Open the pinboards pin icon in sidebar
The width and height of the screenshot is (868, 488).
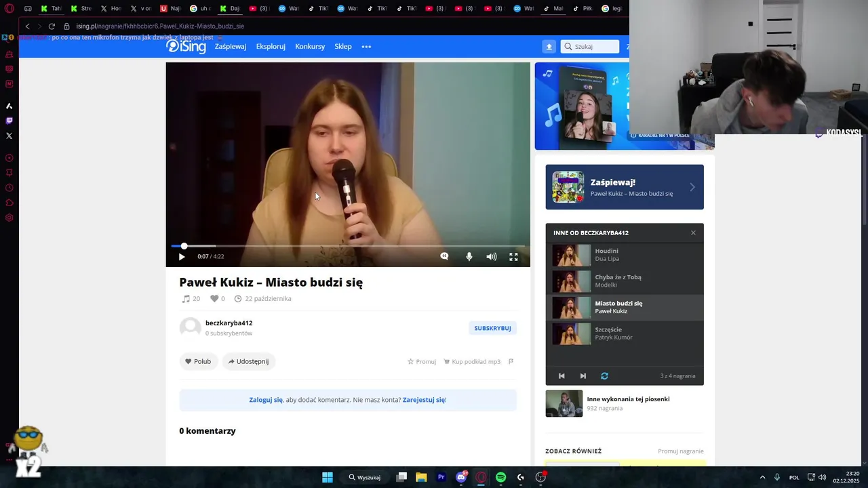click(x=9, y=173)
